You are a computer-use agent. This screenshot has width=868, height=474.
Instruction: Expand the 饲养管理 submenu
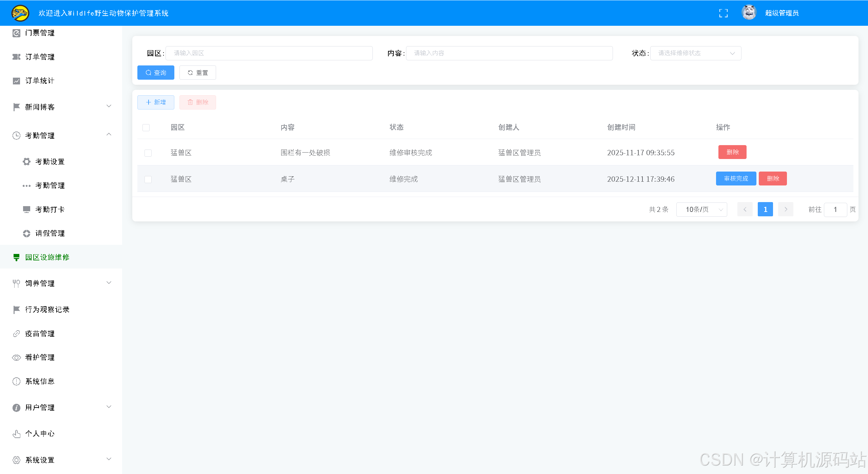[109, 283]
